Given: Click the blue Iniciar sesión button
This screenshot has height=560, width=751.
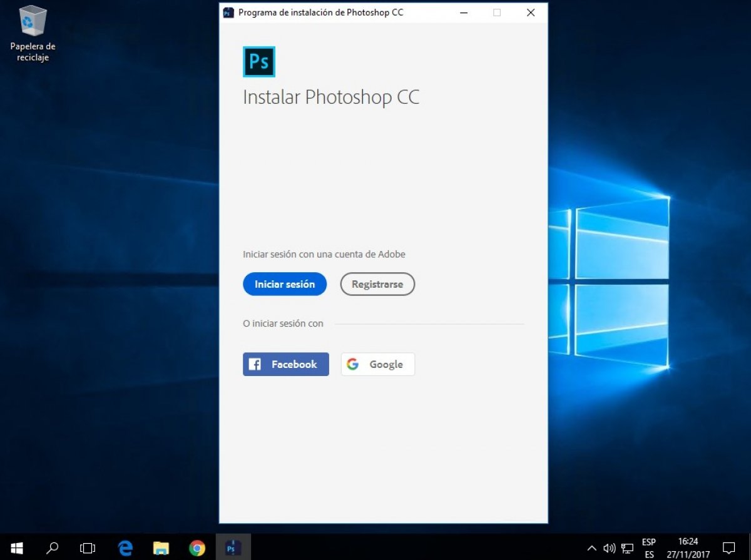Looking at the screenshot, I should pos(285,284).
